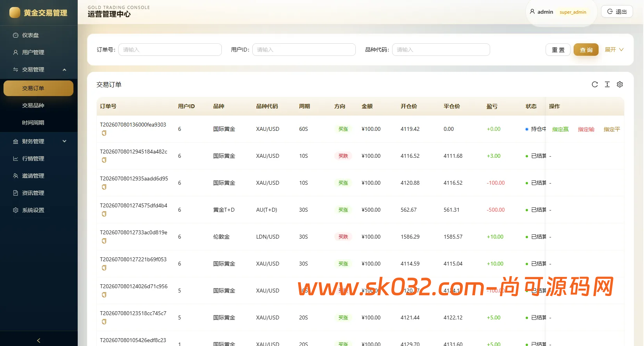
Task: Click the 交易订单 table title
Action: tap(109, 85)
